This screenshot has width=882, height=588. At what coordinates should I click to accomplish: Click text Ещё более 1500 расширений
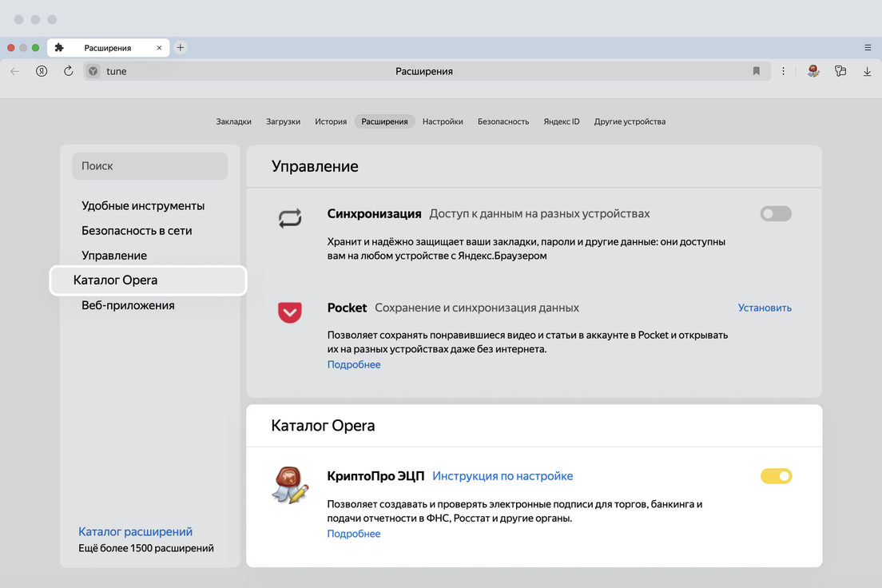coord(146,548)
